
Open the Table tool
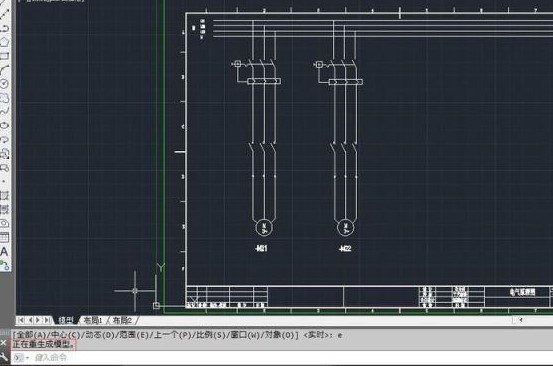[x=5, y=237]
